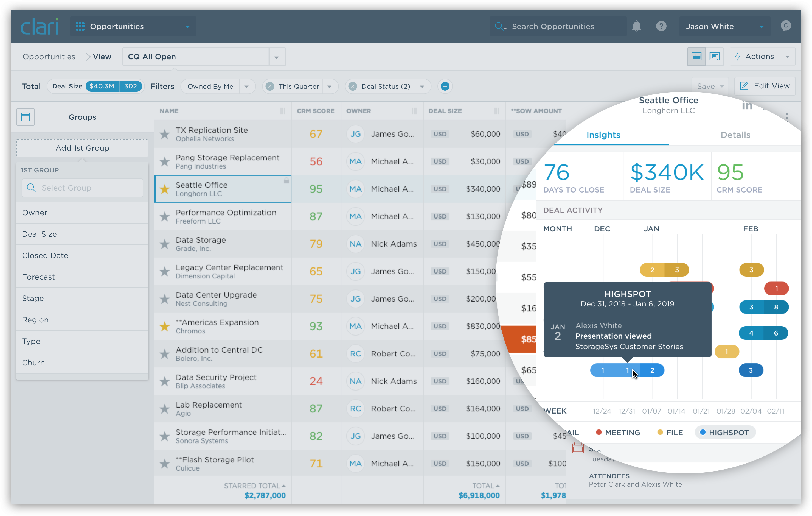Open the Save dropdown
Image resolution: width=812 pixels, height=516 pixels.
710,87
